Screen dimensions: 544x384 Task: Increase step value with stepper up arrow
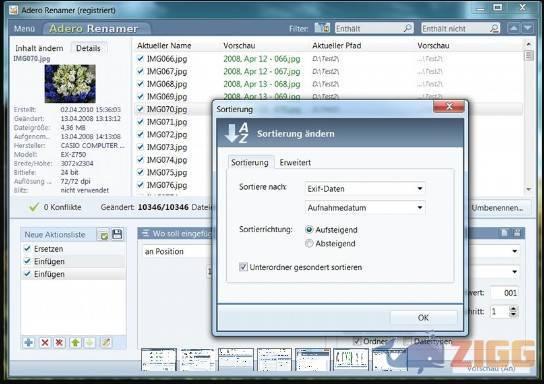pos(513,308)
